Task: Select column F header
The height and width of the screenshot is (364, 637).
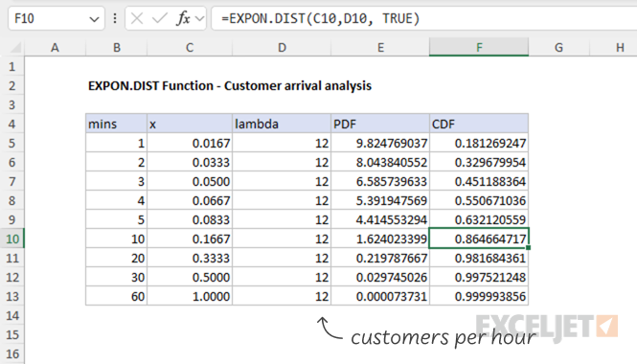Action: coord(479,48)
